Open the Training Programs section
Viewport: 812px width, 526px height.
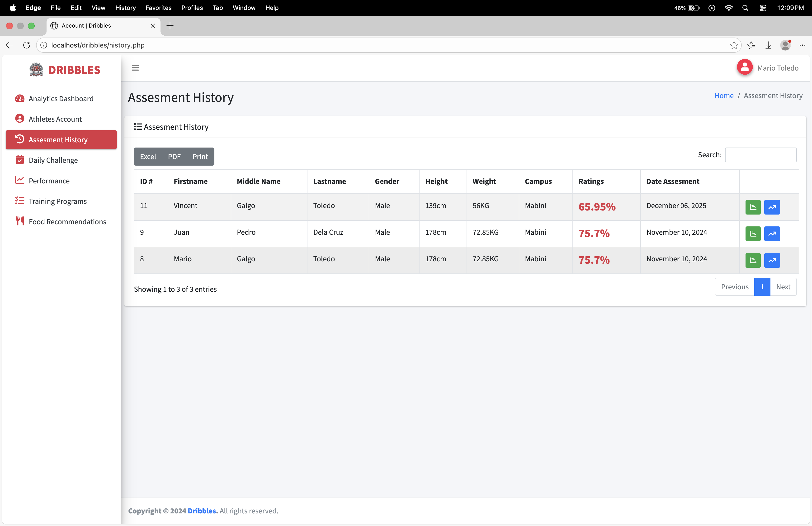(x=58, y=201)
